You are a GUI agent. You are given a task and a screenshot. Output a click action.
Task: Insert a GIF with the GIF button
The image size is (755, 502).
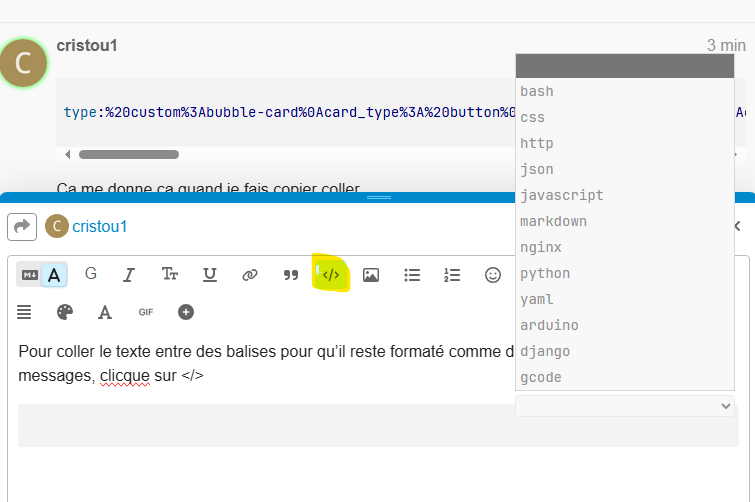point(146,312)
